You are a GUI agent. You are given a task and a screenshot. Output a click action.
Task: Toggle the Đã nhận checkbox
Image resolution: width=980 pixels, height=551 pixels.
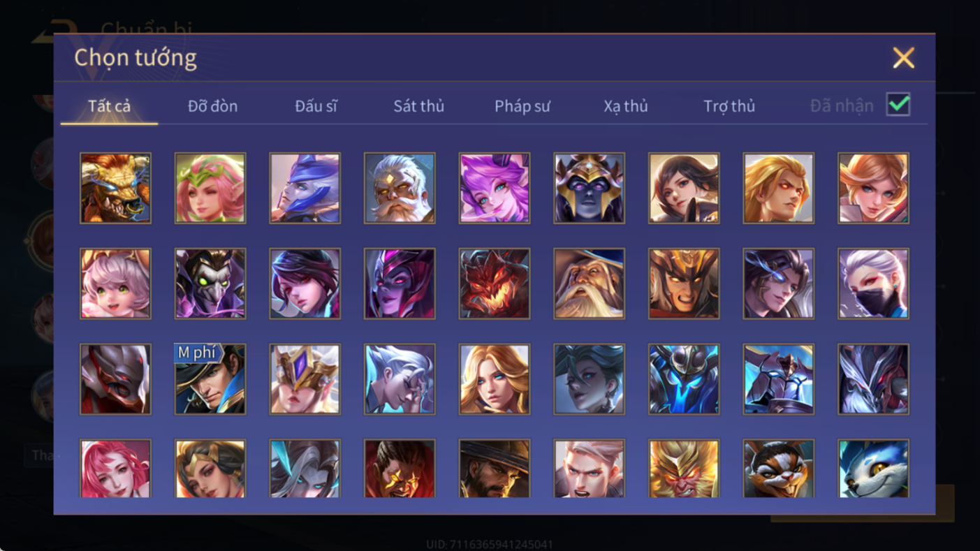click(x=898, y=105)
